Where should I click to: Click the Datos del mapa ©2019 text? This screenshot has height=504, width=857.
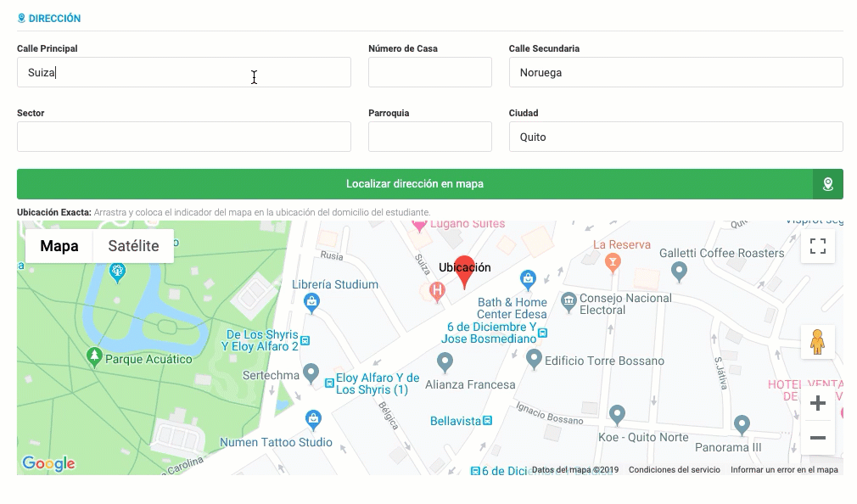coord(575,469)
